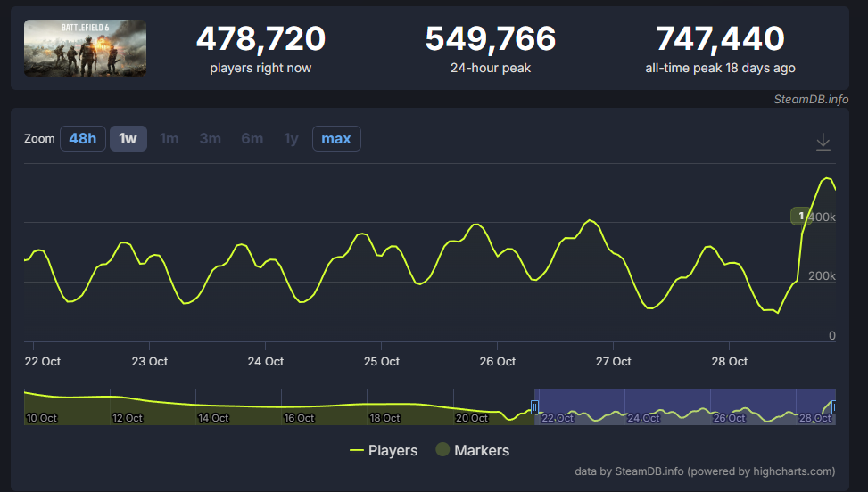This screenshot has width=868, height=492.
Task: Click the 'all-time peak 18 days ago' label
Action: point(720,68)
